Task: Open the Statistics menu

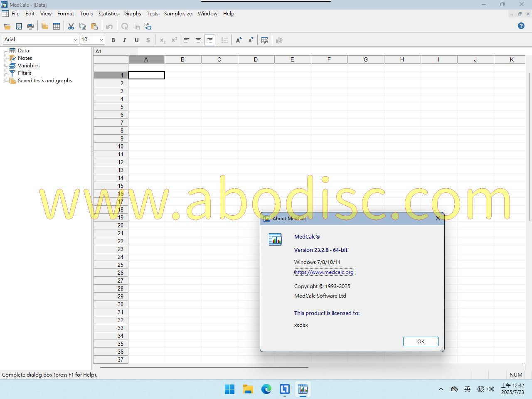Action: click(108, 14)
